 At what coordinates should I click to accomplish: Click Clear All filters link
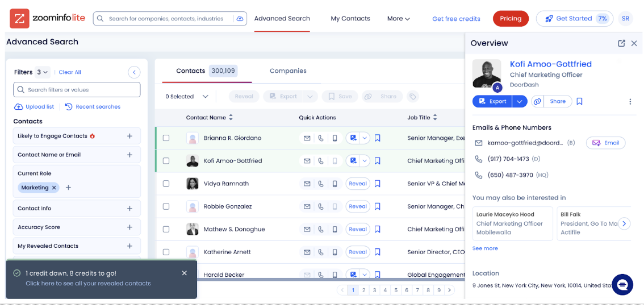point(70,72)
